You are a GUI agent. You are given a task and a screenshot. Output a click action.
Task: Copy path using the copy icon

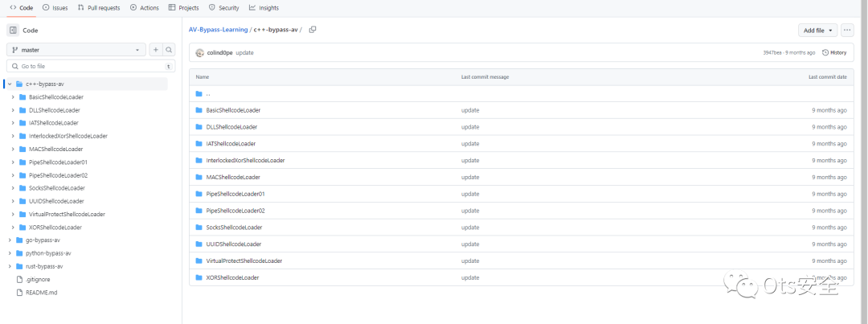[x=313, y=30]
